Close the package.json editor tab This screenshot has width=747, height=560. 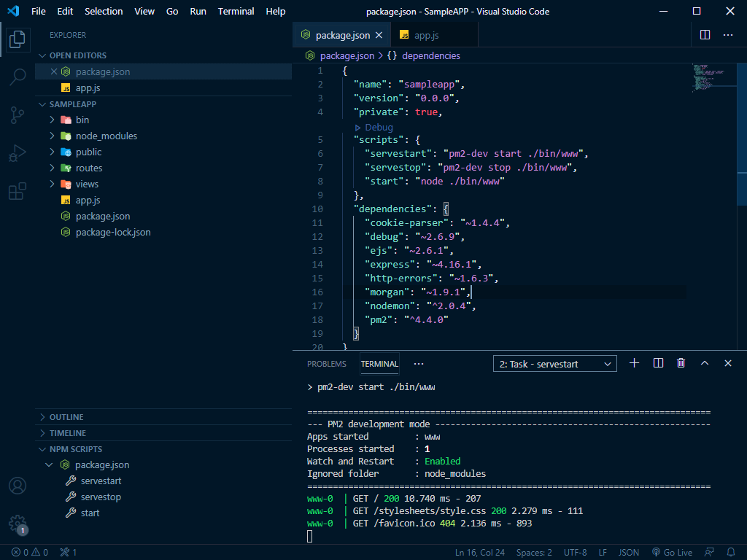tap(379, 35)
